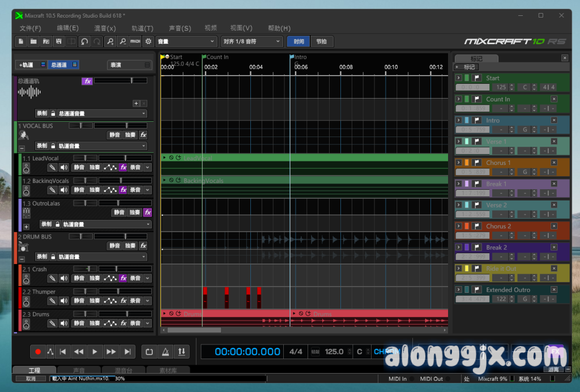The height and width of the screenshot is (392, 580).
Task: Solo the BackingVocals track with 独奏
Action: 95,190
